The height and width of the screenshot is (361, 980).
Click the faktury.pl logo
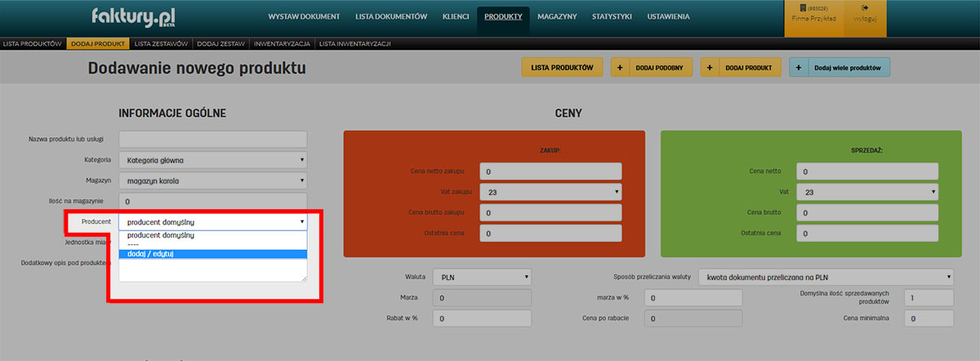click(134, 16)
